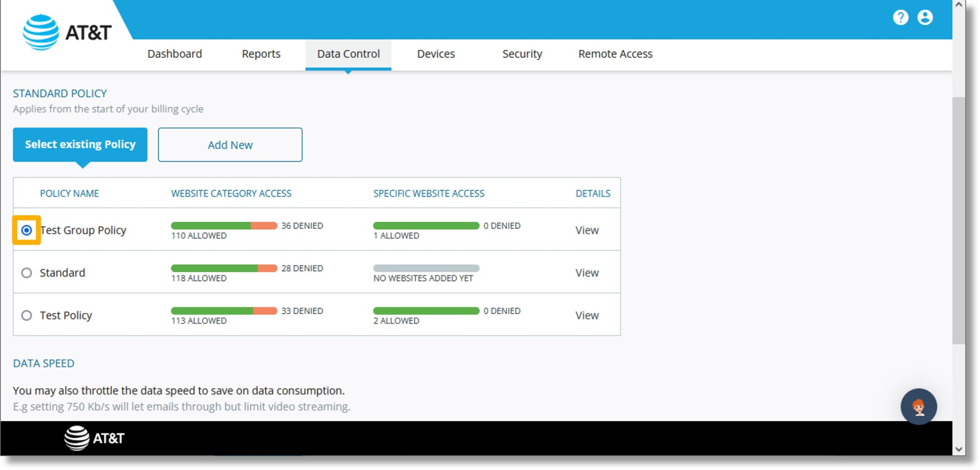
Task: Click the Test Policy name text
Action: (x=66, y=315)
